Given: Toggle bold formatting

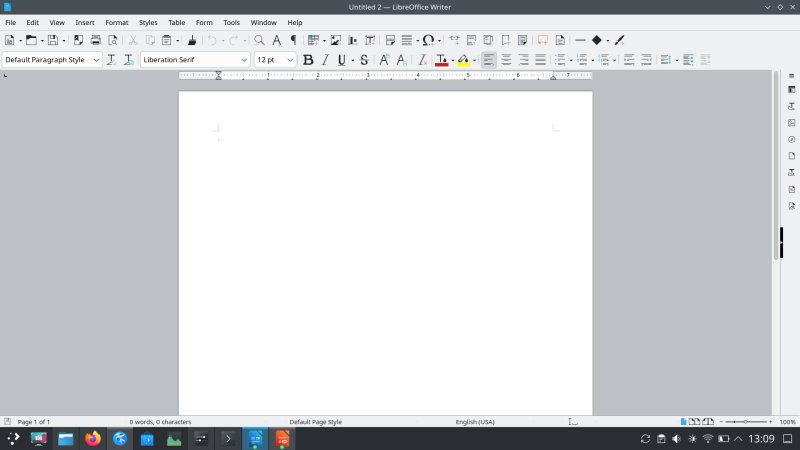Looking at the screenshot, I should tap(308, 60).
